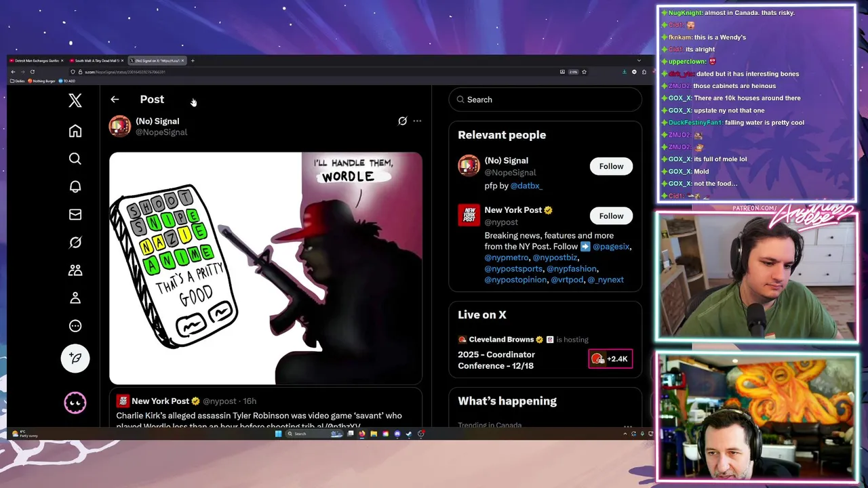868x488 pixels.
Task: Open @_nynext link
Action: [606, 279]
